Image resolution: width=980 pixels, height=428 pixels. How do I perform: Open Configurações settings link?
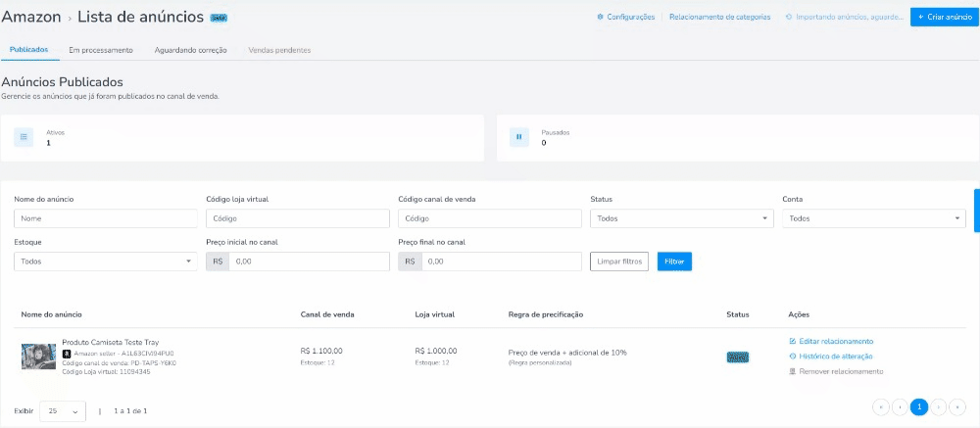[625, 17]
